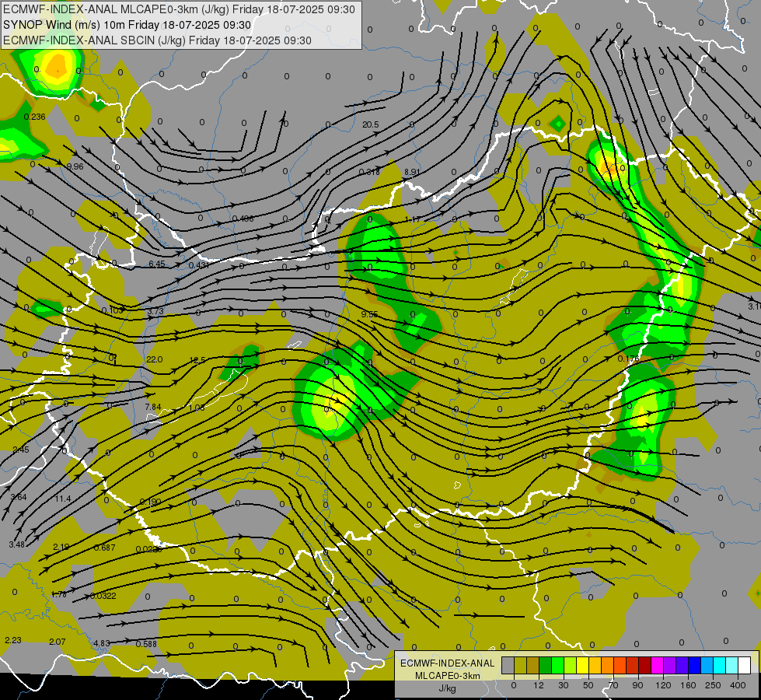Click legend scale value '400'
Viewport: 761px width, 700px height.
(x=738, y=685)
